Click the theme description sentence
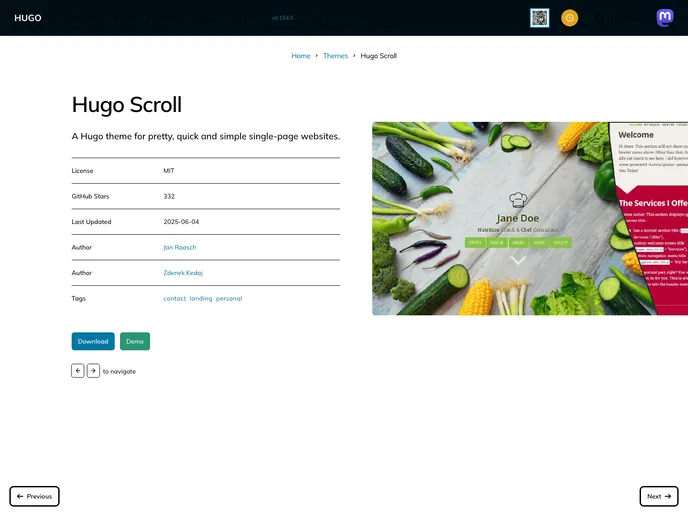The image size is (688, 512). coord(206,136)
